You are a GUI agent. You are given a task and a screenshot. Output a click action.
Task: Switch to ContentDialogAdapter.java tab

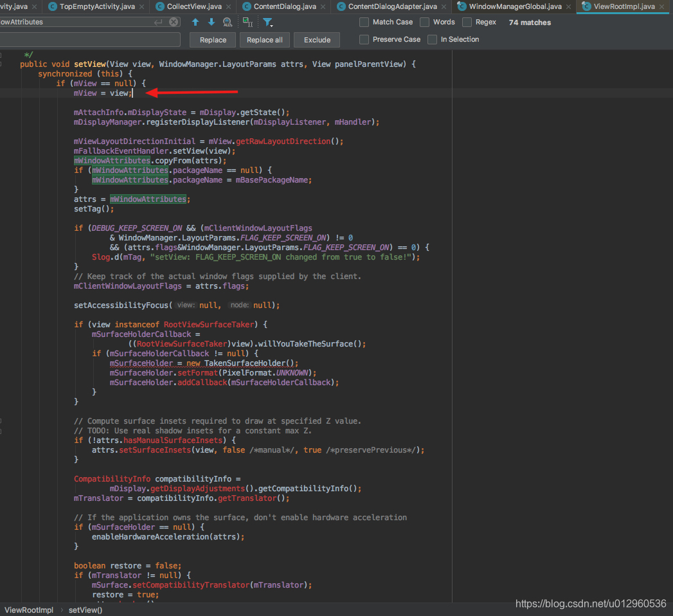click(392, 6)
